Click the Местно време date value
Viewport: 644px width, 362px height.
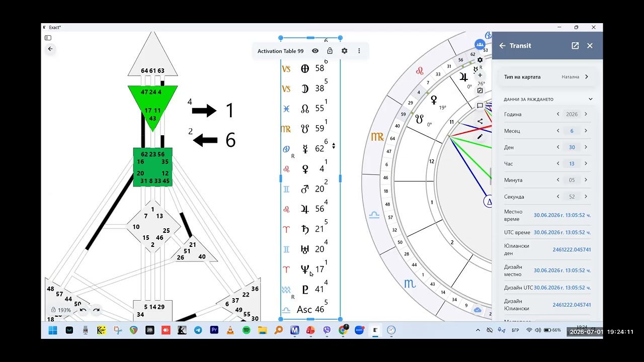coord(562,215)
